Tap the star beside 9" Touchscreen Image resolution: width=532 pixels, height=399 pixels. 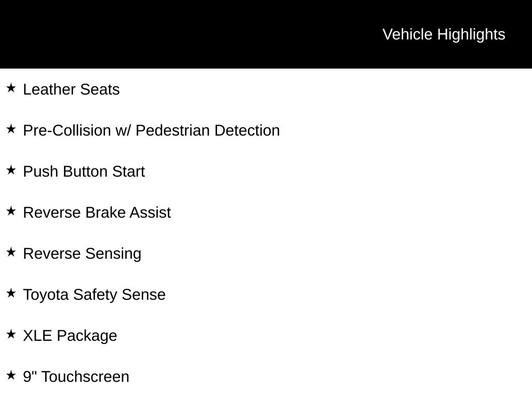[x=11, y=375]
